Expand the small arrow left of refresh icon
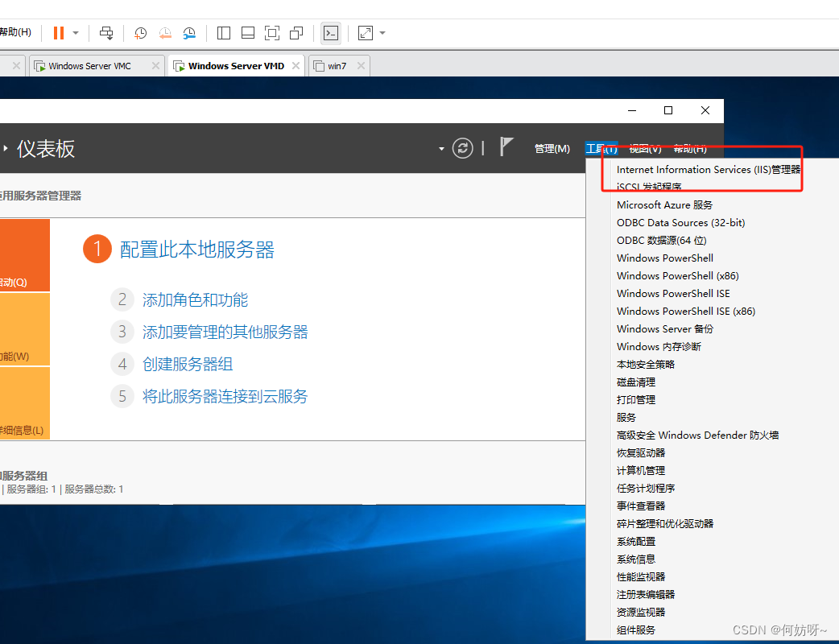The height and width of the screenshot is (644, 839). point(441,149)
